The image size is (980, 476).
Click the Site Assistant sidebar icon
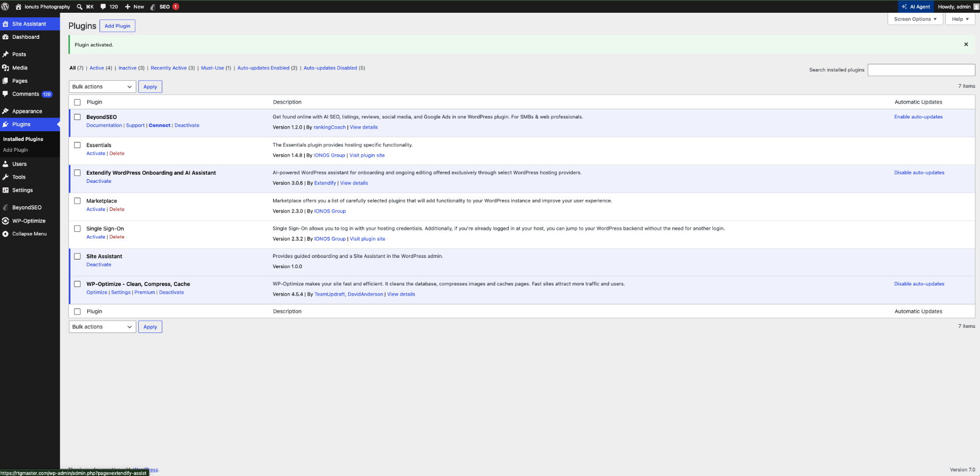tap(6, 24)
